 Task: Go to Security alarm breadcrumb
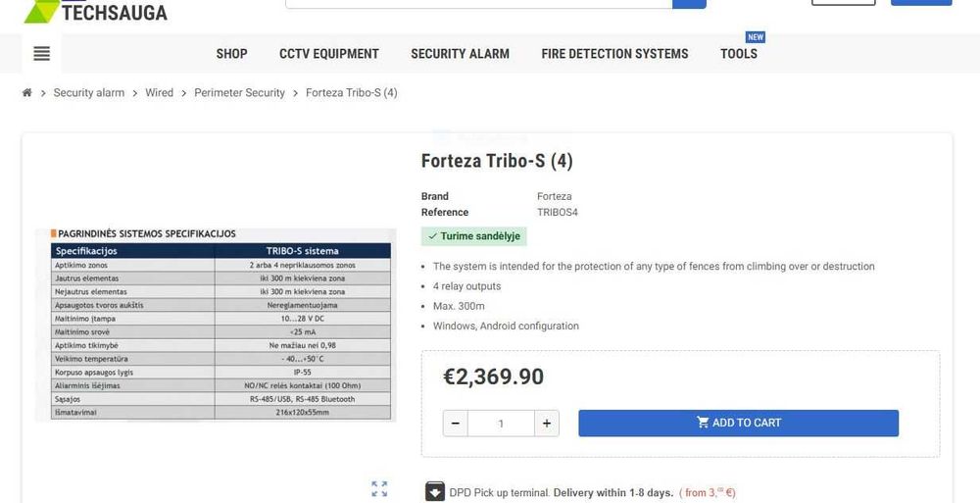[x=89, y=93]
